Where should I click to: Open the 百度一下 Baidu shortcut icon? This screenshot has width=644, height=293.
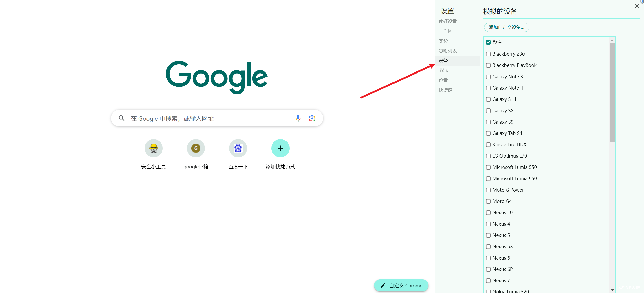pos(238,148)
